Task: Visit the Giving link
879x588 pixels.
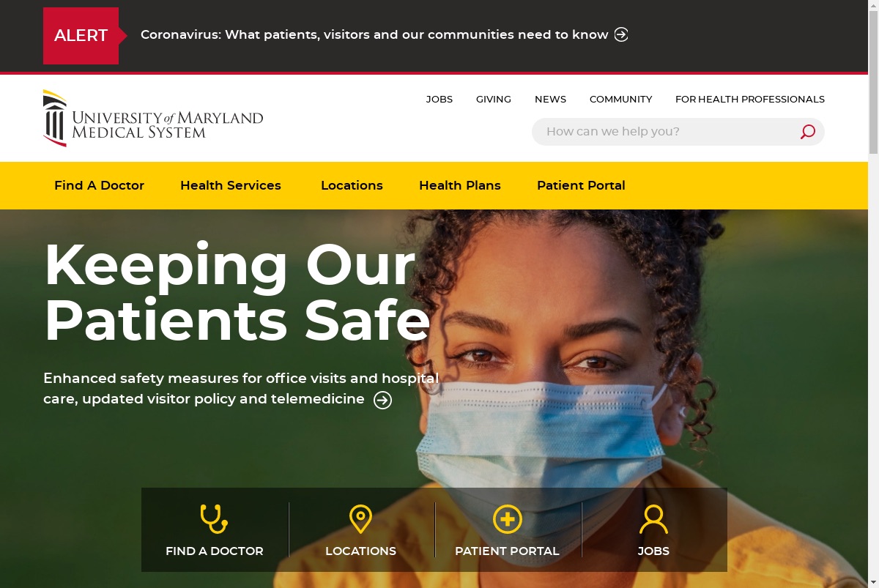Action: 494,99
